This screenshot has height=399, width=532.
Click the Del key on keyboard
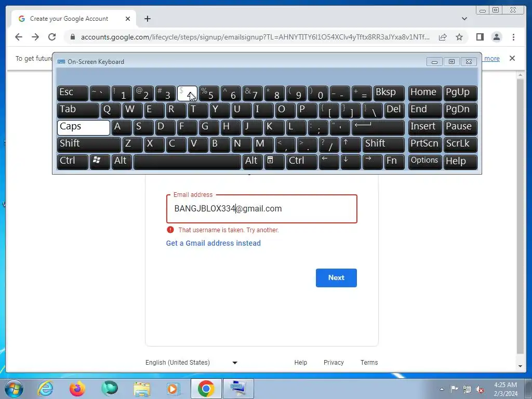[395, 111]
